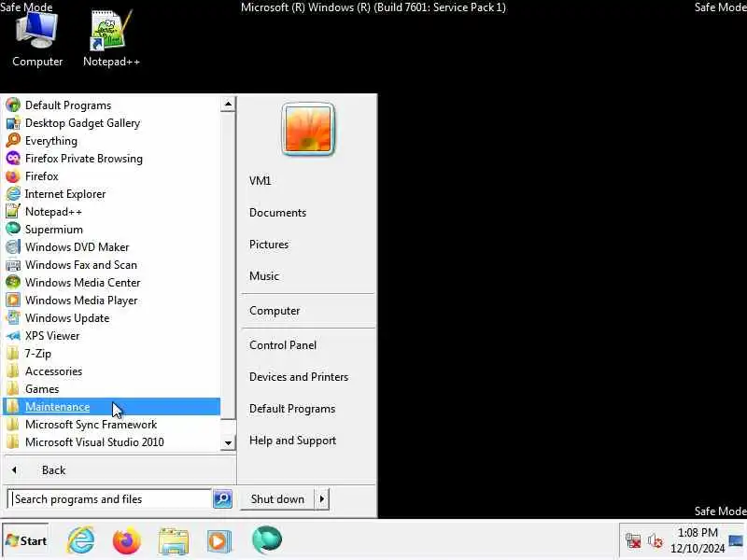The image size is (747, 560).
Task: Open the XPS Viewer icon
Action: [13, 336]
